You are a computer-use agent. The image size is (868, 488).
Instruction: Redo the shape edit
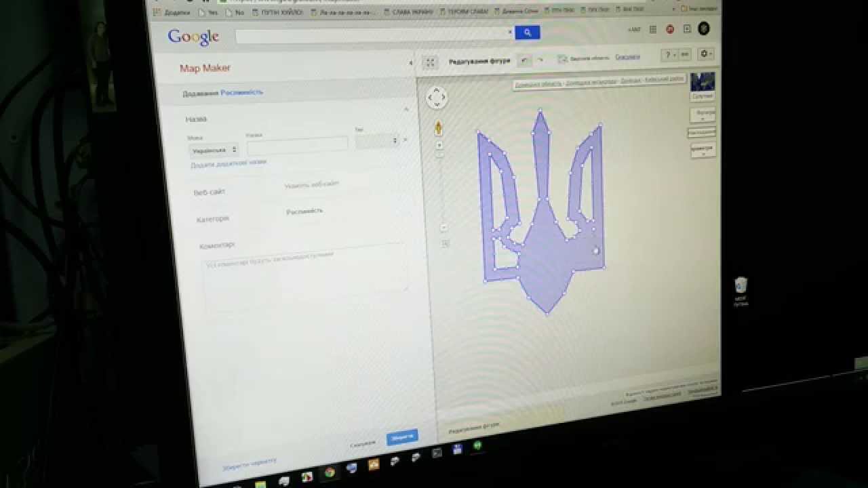540,60
